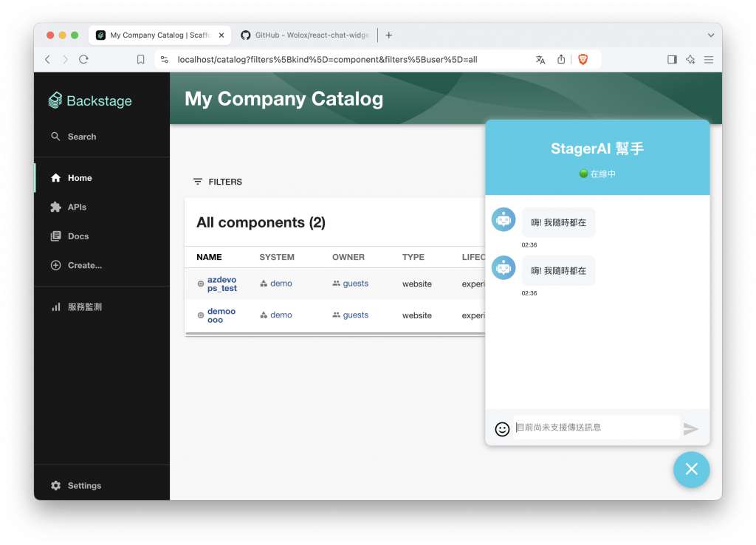Click the site settings icon in address bar
This screenshot has width=756, height=545.
pos(165,59)
